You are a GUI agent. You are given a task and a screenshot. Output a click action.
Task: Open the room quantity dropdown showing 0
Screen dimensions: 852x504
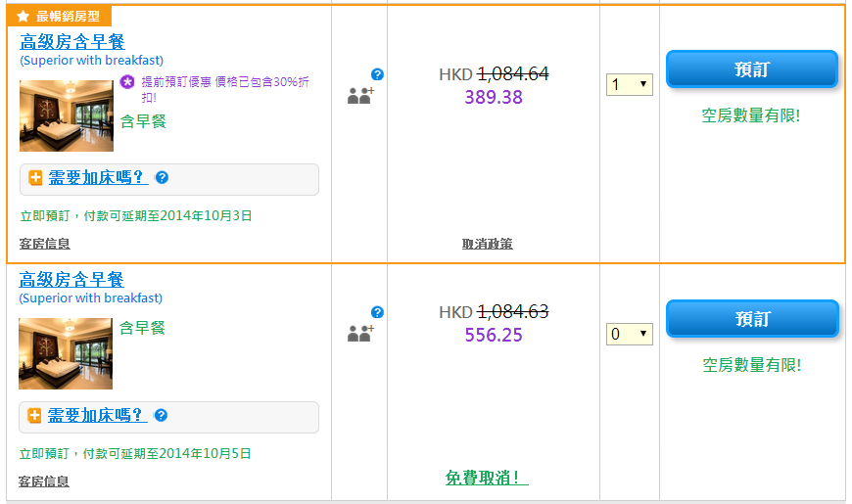pos(629,335)
